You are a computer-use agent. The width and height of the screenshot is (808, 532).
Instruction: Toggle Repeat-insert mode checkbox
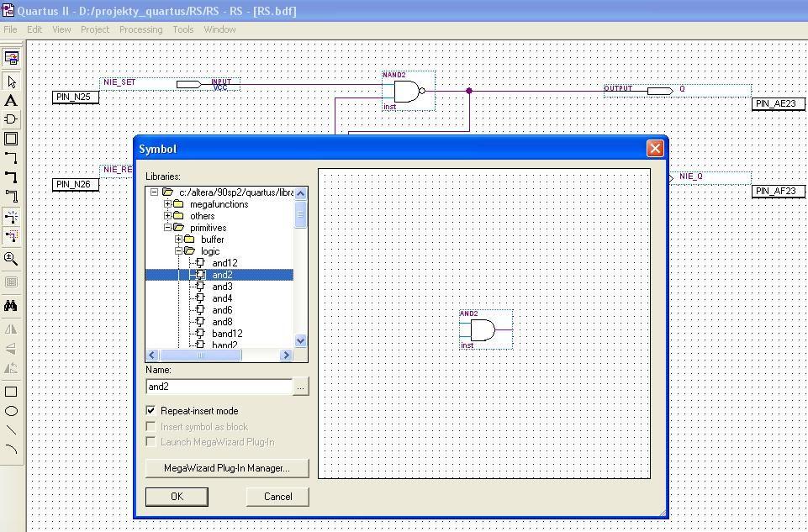[x=151, y=410]
